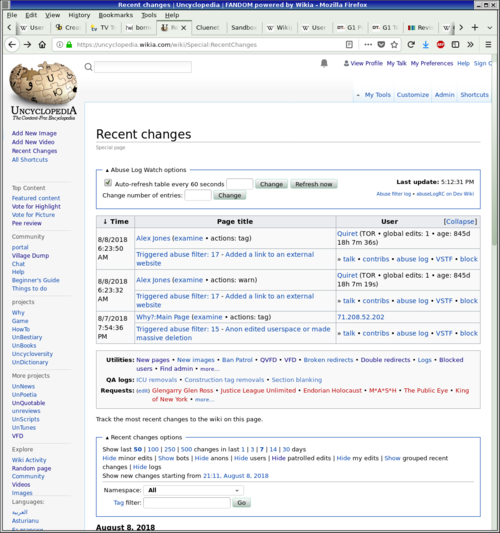Expand more Utilities links
The height and width of the screenshot is (533, 500).
[209, 369]
